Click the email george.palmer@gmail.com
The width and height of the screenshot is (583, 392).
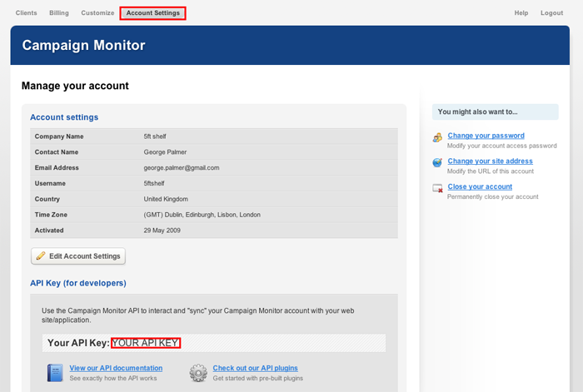tap(182, 167)
